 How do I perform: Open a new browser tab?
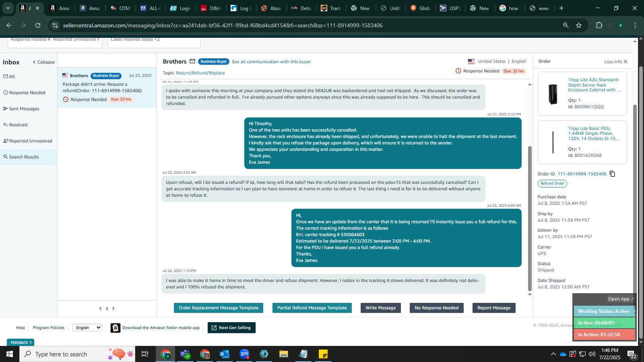point(561,8)
